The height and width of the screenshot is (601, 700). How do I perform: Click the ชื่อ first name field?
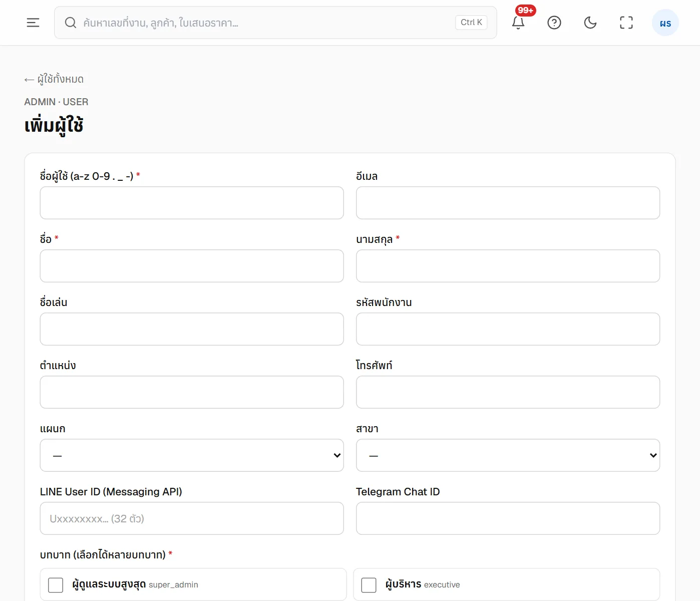click(x=192, y=266)
